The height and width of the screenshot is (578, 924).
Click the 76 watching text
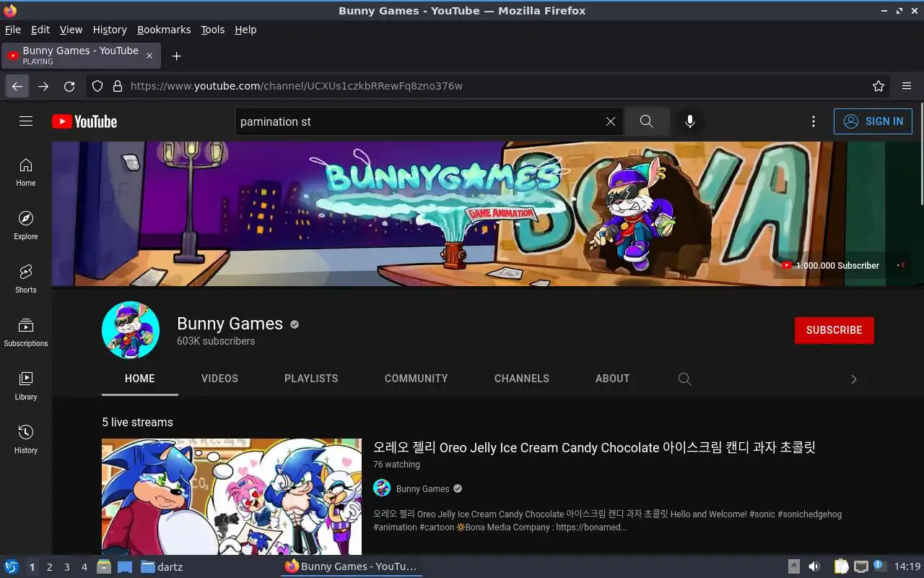click(x=396, y=465)
